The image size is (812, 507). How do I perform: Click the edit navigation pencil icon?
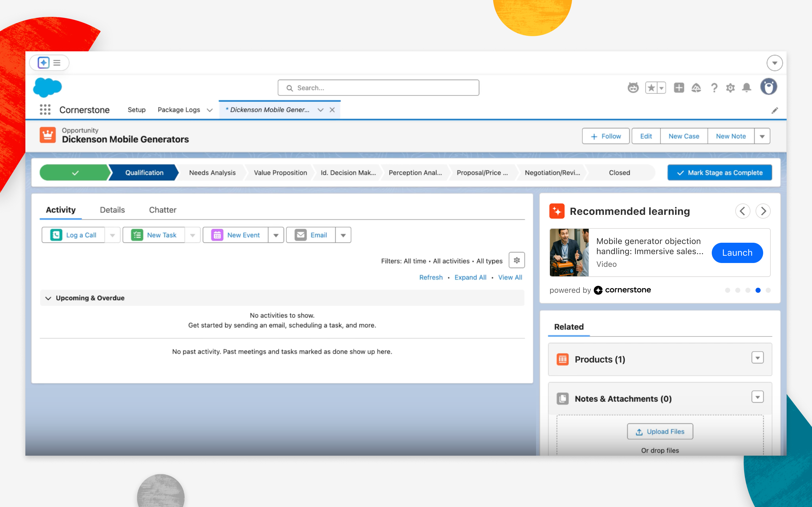[775, 110]
